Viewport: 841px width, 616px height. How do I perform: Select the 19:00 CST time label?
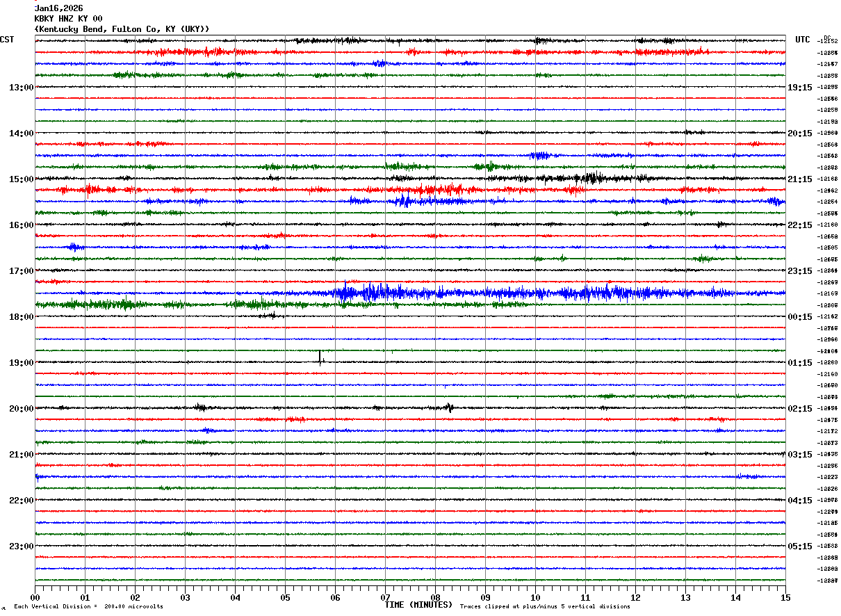[x=22, y=363]
